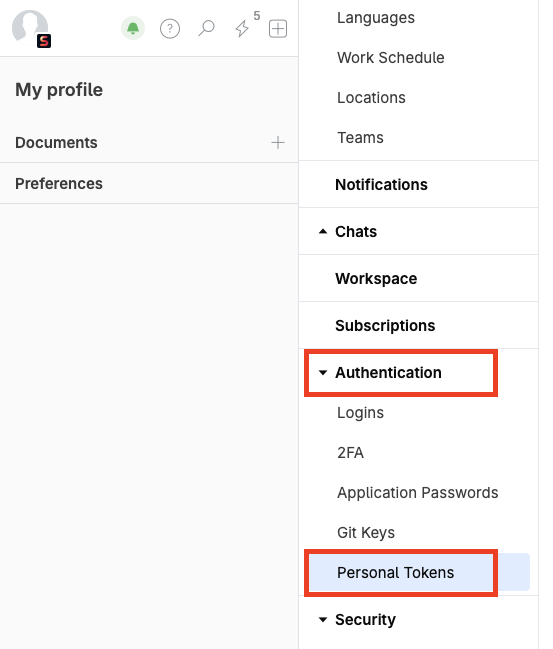
Task: Open Logins under Authentication
Action: click(x=360, y=413)
